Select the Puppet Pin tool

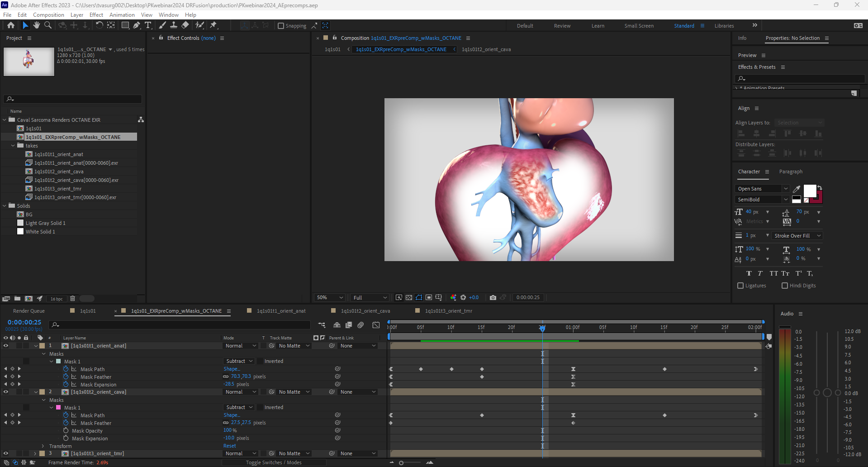tap(213, 25)
